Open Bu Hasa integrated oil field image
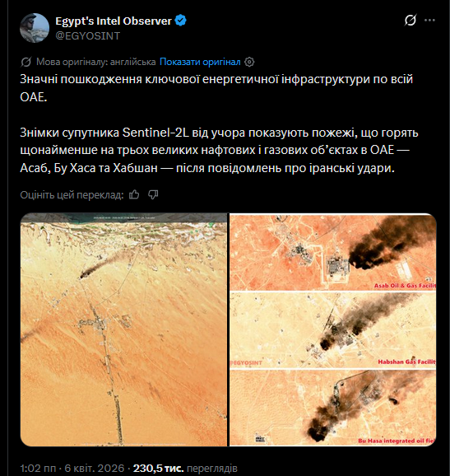This screenshot has height=476, width=450. [332, 408]
